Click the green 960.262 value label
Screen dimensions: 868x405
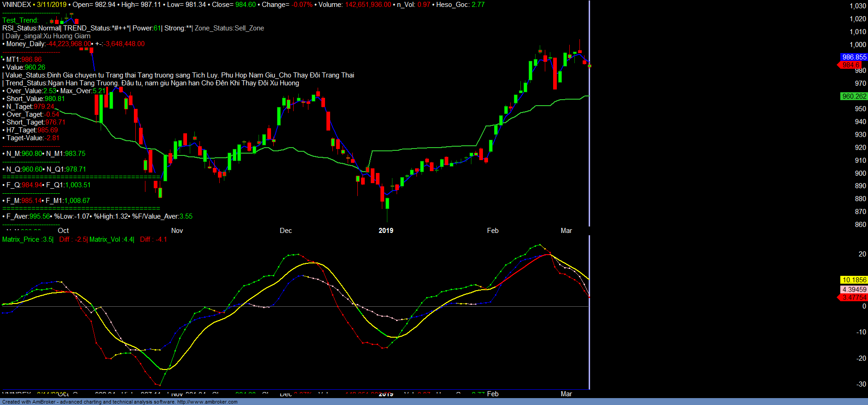[x=854, y=96]
